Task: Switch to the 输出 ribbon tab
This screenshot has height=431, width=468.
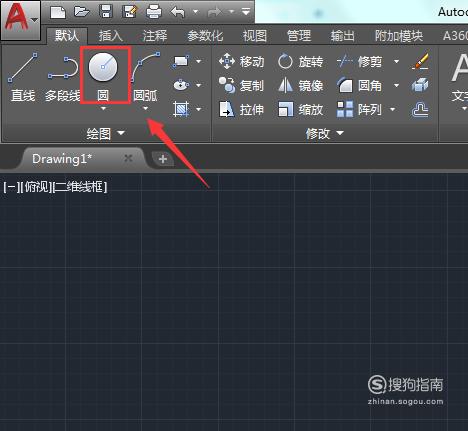Action: pyautogui.click(x=342, y=35)
